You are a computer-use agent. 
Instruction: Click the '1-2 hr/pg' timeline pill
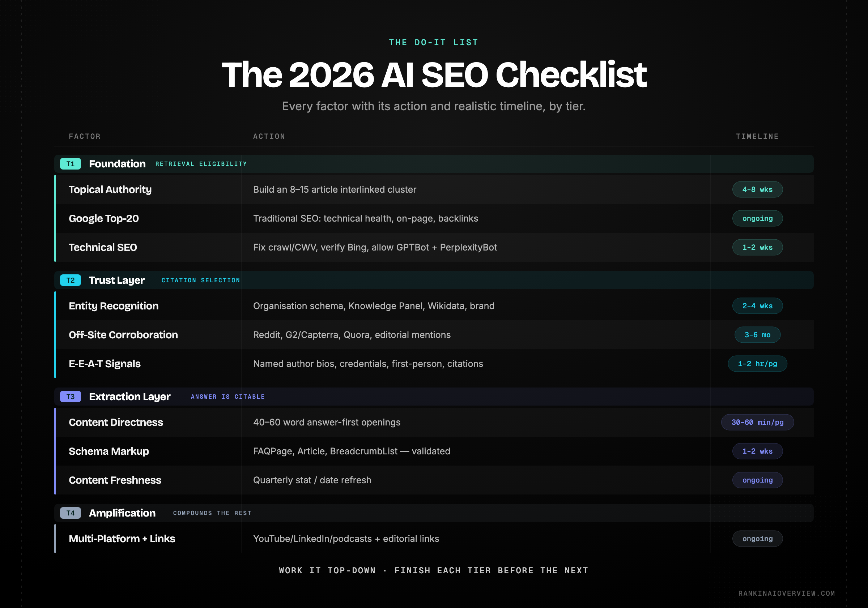[757, 364]
